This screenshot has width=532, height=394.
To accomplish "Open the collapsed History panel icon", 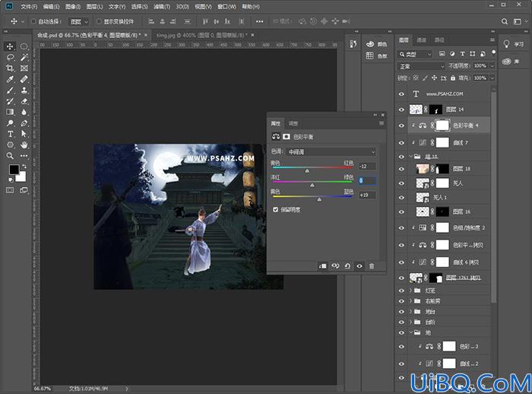I will point(353,44).
